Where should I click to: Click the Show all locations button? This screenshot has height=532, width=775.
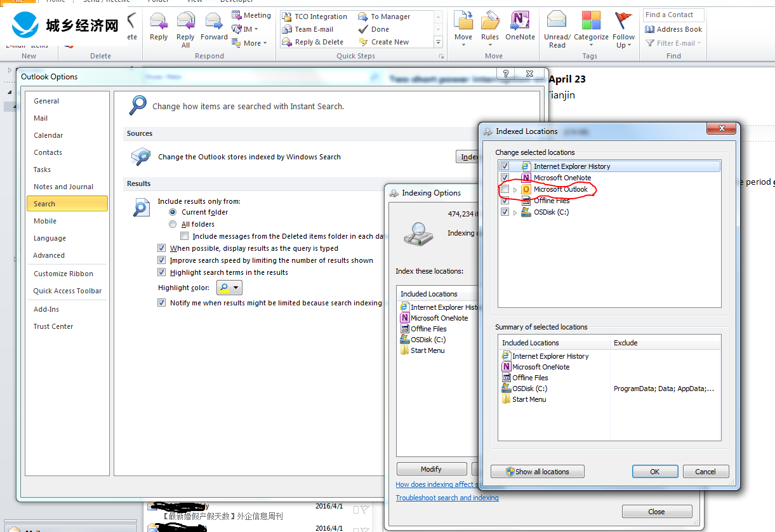pos(537,472)
